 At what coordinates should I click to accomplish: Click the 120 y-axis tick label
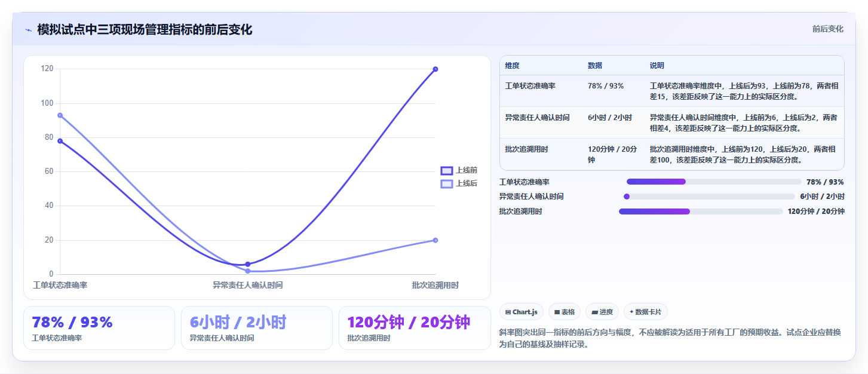47,69
